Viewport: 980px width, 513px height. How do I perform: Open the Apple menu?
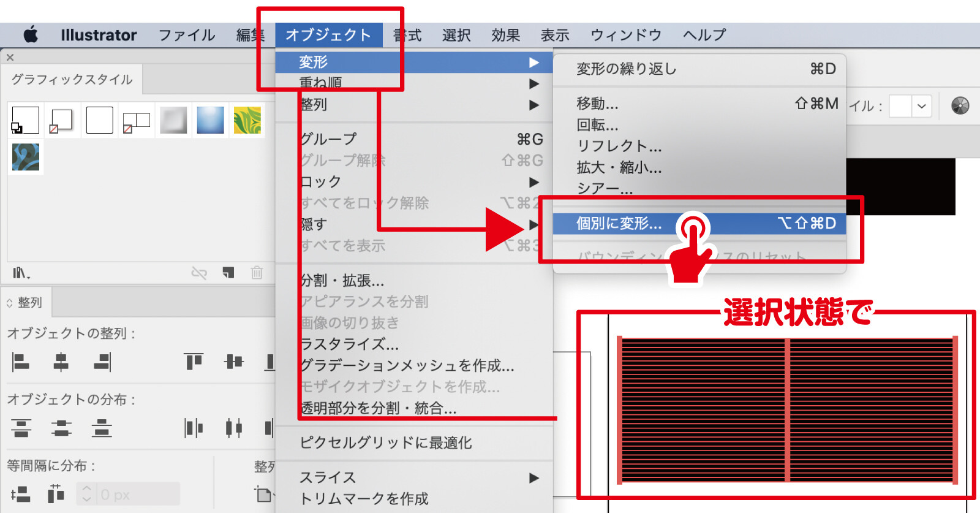31,35
